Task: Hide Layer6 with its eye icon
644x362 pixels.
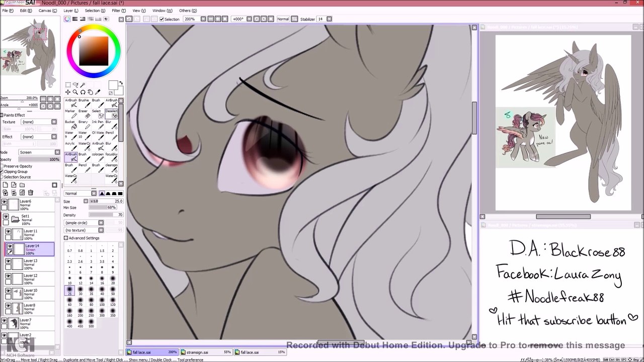Action: pos(5,202)
